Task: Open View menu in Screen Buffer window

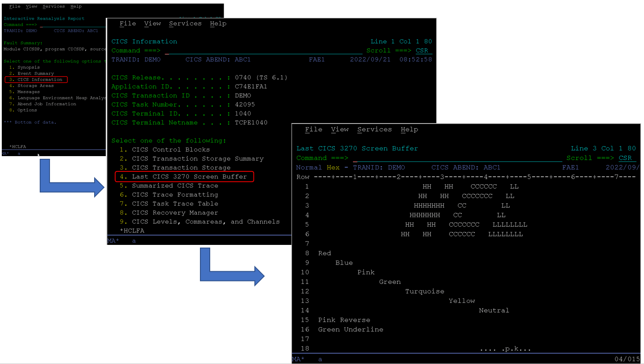Action: point(340,129)
